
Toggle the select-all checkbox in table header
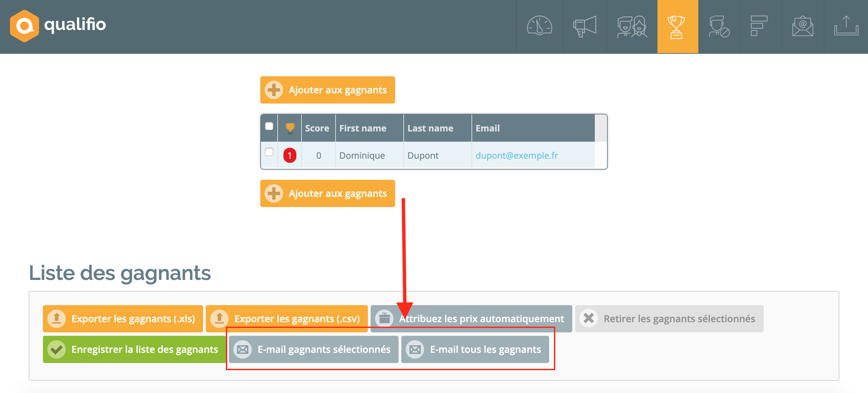click(x=269, y=126)
